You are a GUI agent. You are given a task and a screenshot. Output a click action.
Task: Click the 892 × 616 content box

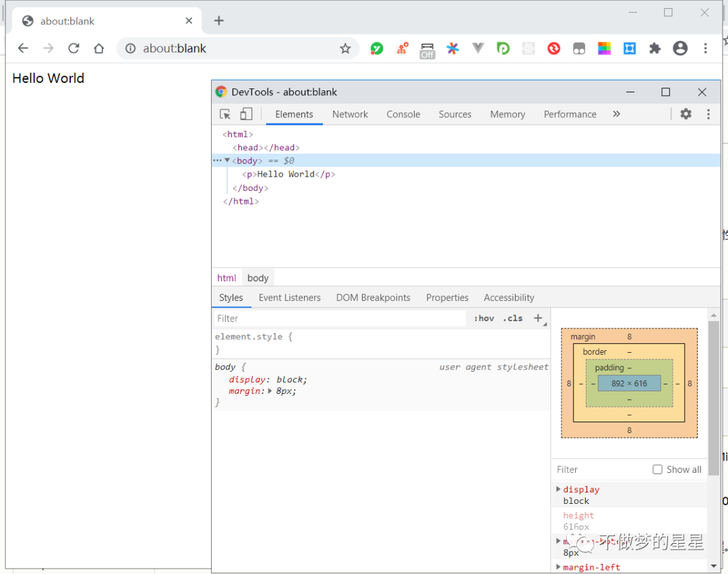(629, 383)
